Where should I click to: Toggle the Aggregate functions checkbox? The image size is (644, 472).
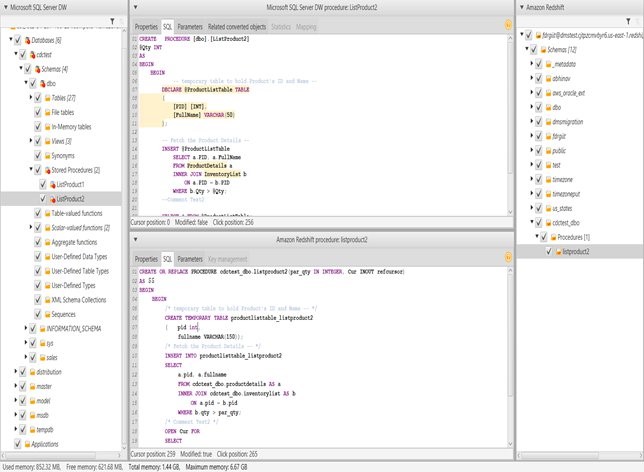pyautogui.click(x=37, y=242)
